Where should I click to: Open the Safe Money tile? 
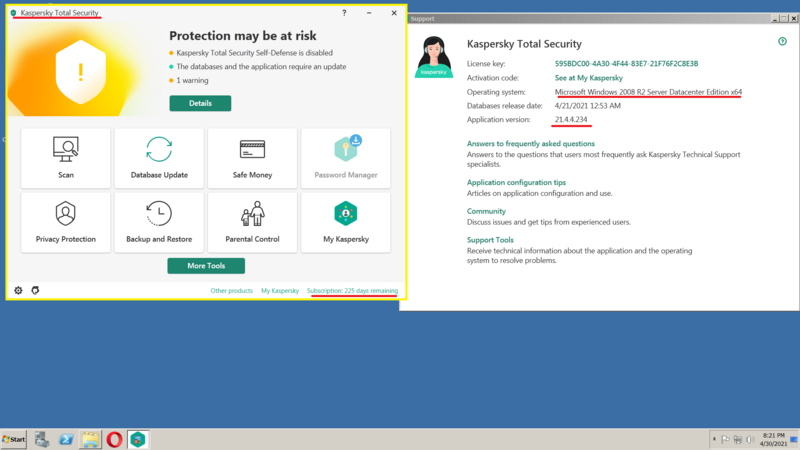253,158
